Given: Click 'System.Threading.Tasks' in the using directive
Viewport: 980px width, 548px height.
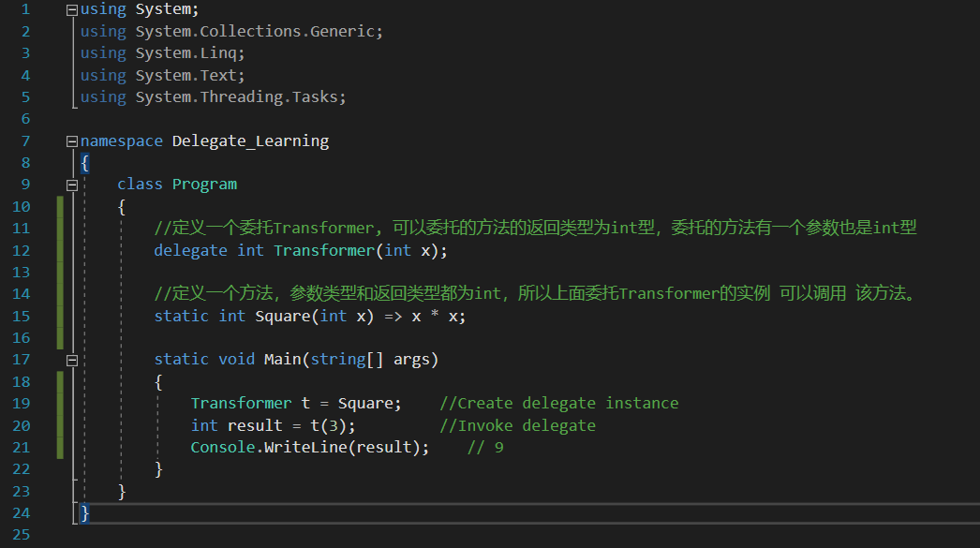Looking at the screenshot, I should (237, 96).
